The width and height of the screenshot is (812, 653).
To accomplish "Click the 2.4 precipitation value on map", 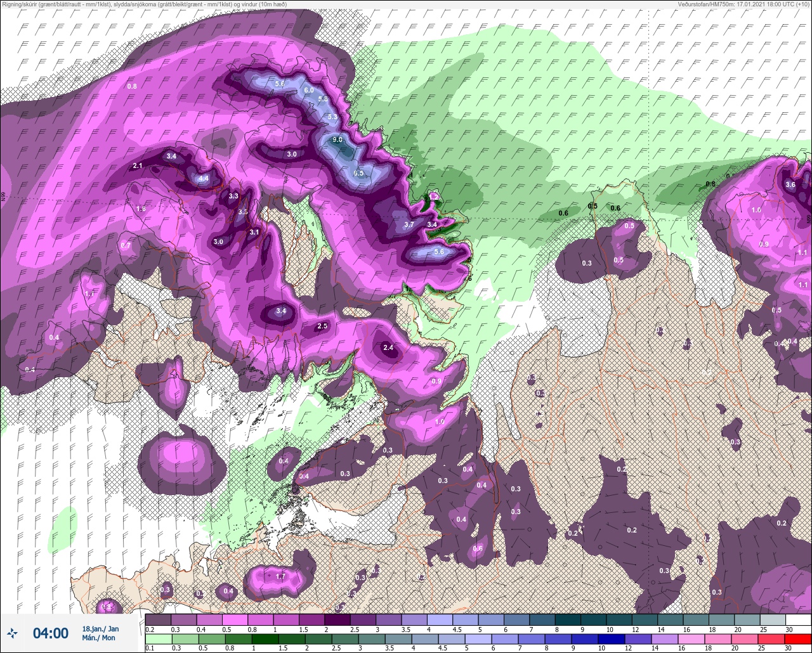I will [389, 347].
